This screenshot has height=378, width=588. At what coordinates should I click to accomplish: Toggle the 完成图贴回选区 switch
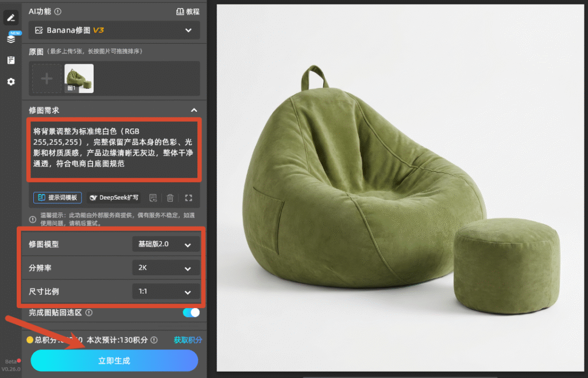click(191, 313)
